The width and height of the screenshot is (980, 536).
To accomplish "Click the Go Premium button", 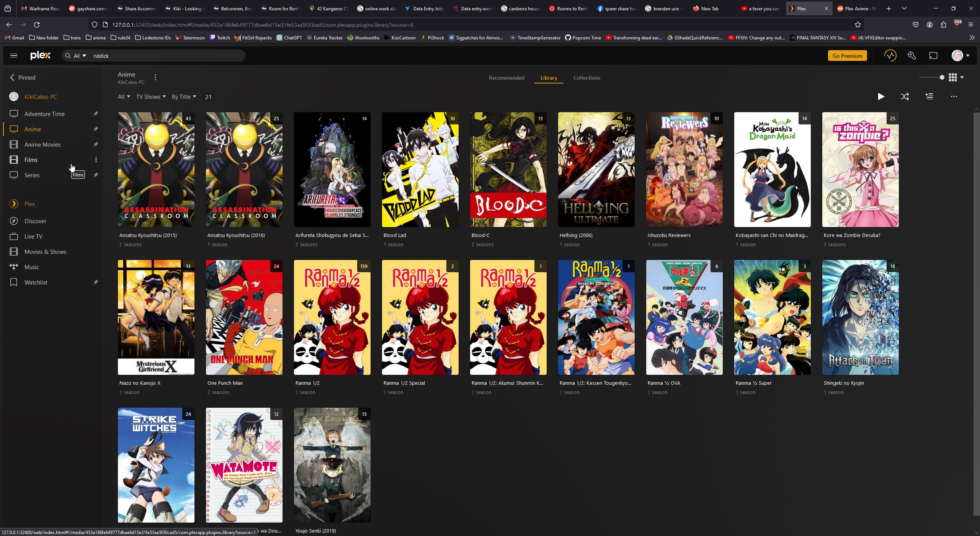I will (847, 56).
